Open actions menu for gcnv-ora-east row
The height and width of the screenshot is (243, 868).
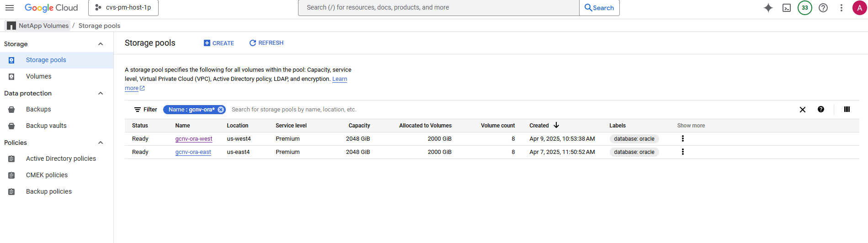683,152
